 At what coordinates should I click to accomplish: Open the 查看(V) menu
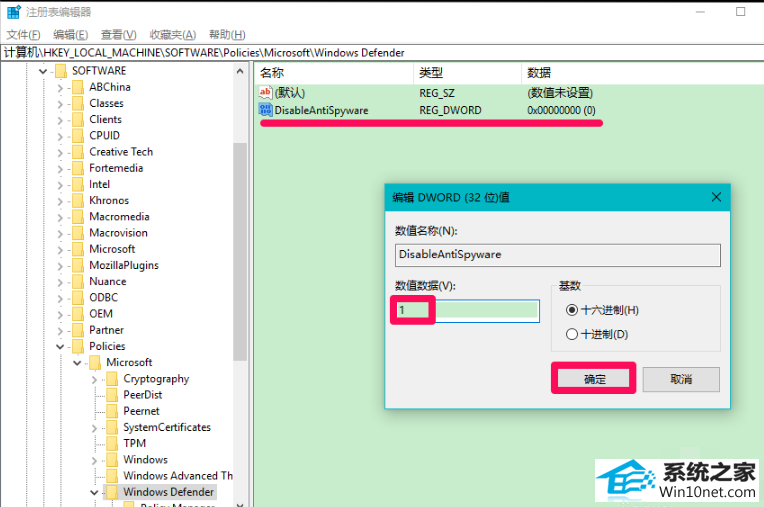pyautogui.click(x=118, y=35)
